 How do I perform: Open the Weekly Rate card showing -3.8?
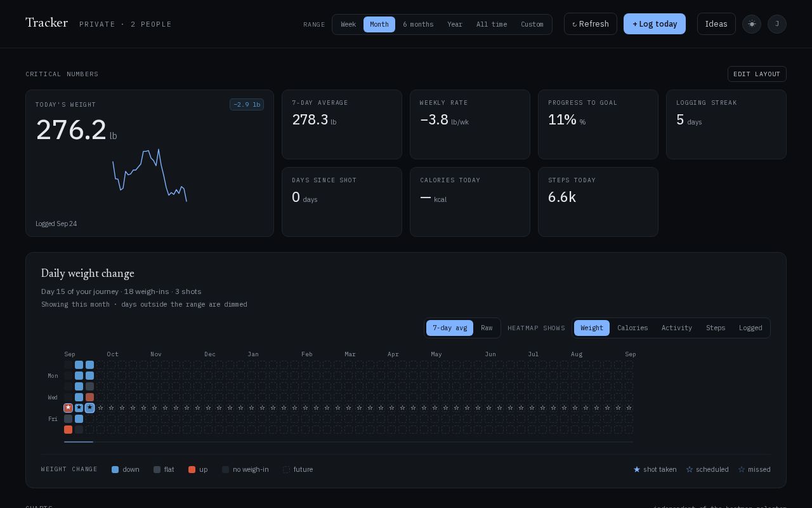tap(470, 124)
